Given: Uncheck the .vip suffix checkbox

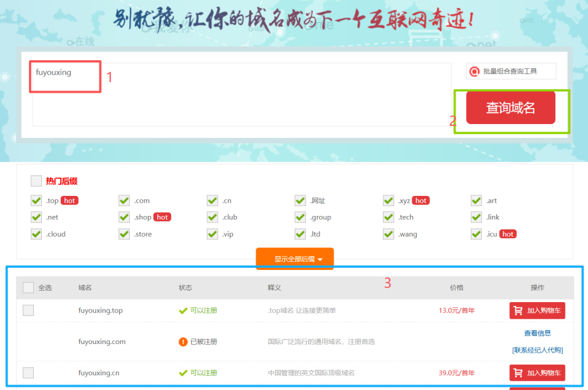Looking at the screenshot, I should click(x=212, y=234).
